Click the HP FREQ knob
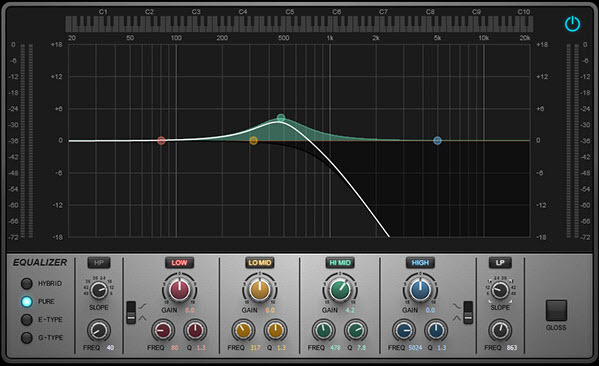The image size is (599, 366). [99, 330]
